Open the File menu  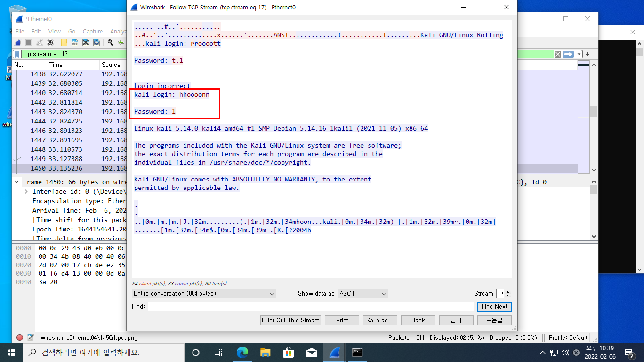click(20, 31)
